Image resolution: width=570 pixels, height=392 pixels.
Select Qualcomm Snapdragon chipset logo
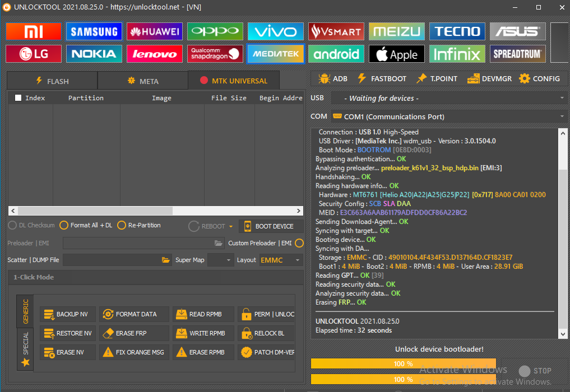(x=215, y=54)
